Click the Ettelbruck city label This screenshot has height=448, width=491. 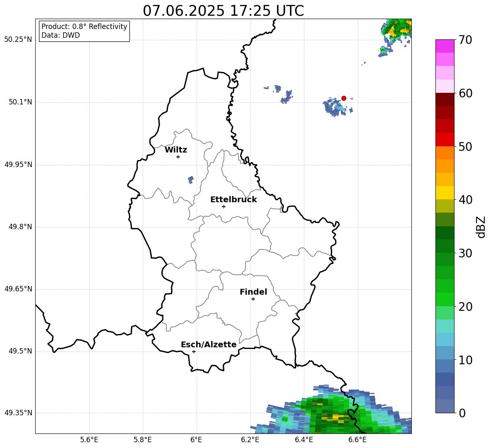[233, 200]
